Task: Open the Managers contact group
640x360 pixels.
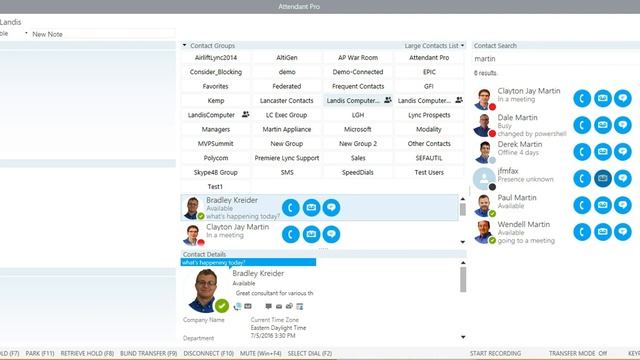Action: 216,129
